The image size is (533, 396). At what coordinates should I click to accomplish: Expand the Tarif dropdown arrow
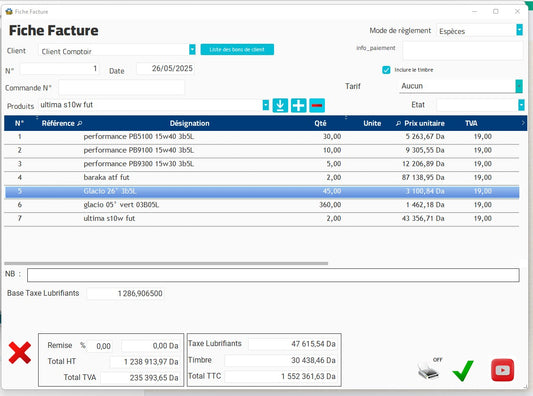point(519,86)
